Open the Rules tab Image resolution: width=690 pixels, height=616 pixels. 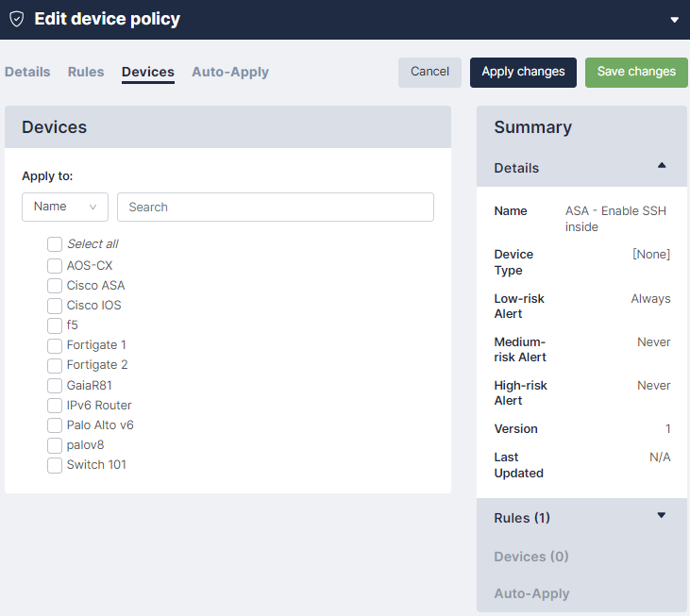click(86, 72)
